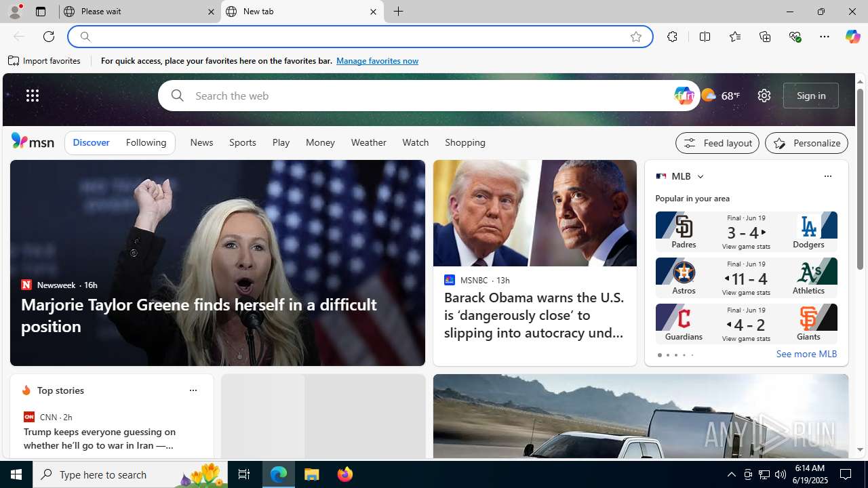Open the msn logo home link

33,141
